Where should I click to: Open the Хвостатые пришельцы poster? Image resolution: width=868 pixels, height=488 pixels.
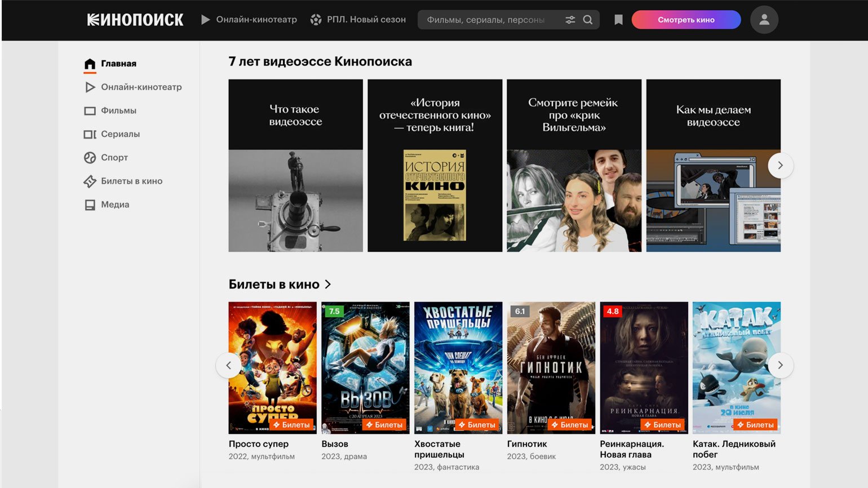(x=458, y=367)
